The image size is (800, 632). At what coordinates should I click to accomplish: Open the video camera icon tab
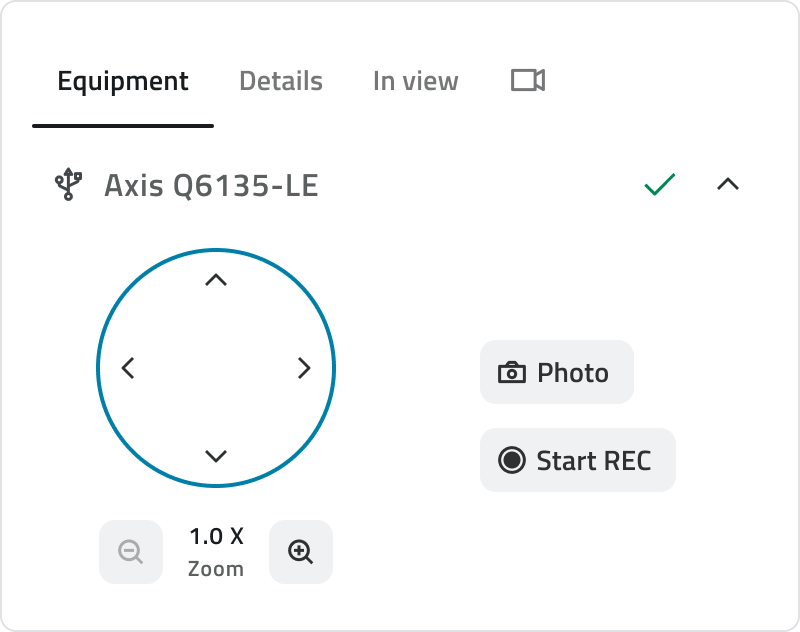pyautogui.click(x=528, y=81)
